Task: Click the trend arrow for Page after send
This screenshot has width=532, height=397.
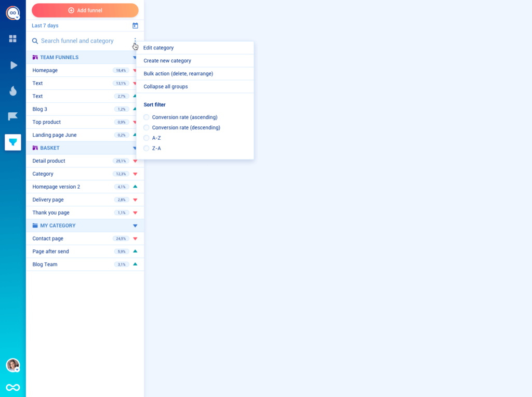Action: point(135,252)
